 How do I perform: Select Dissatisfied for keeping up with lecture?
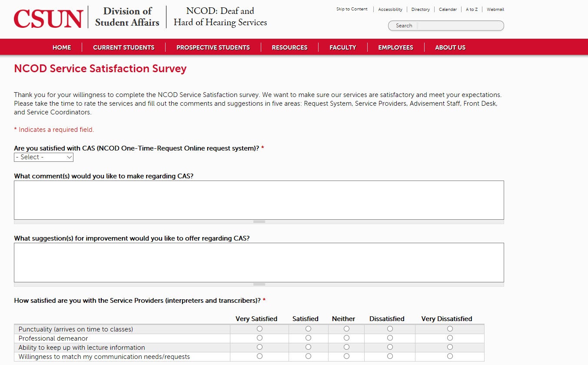coord(390,347)
